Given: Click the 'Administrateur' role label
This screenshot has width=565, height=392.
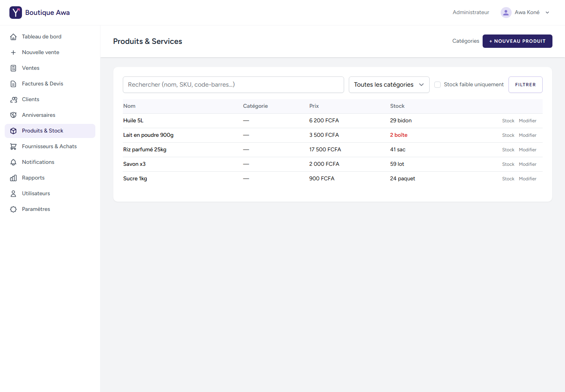Looking at the screenshot, I should pyautogui.click(x=471, y=13).
